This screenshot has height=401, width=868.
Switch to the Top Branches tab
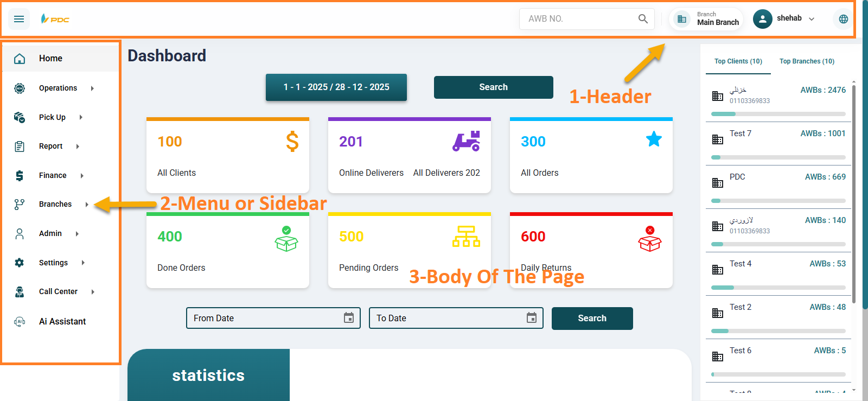click(807, 61)
